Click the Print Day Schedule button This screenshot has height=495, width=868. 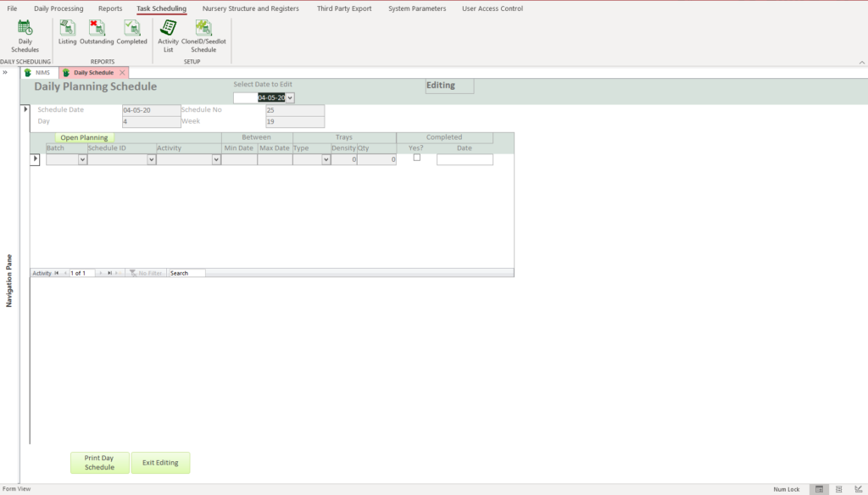[99, 463]
